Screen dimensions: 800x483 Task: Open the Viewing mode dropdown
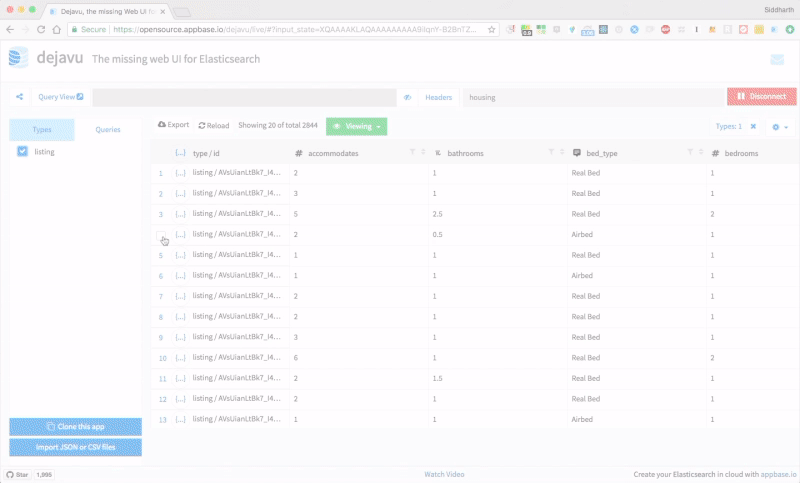pyautogui.click(x=357, y=126)
